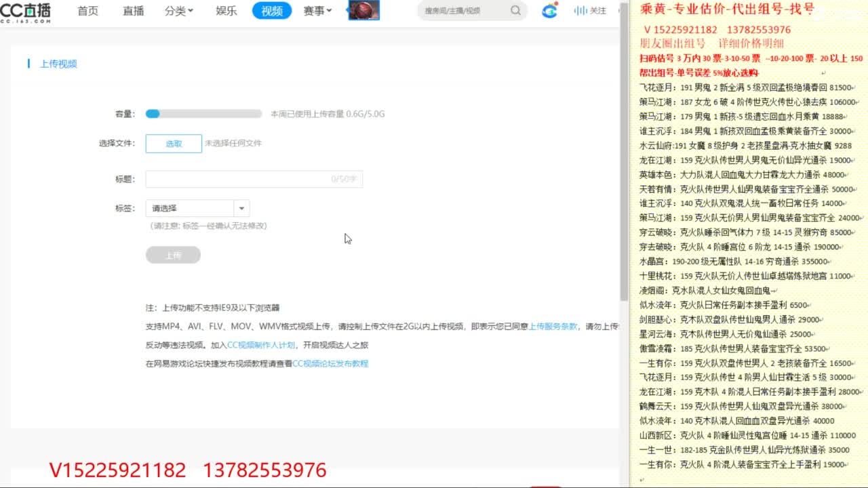Click the search magnifier icon
The height and width of the screenshot is (488, 868).
(x=516, y=11)
